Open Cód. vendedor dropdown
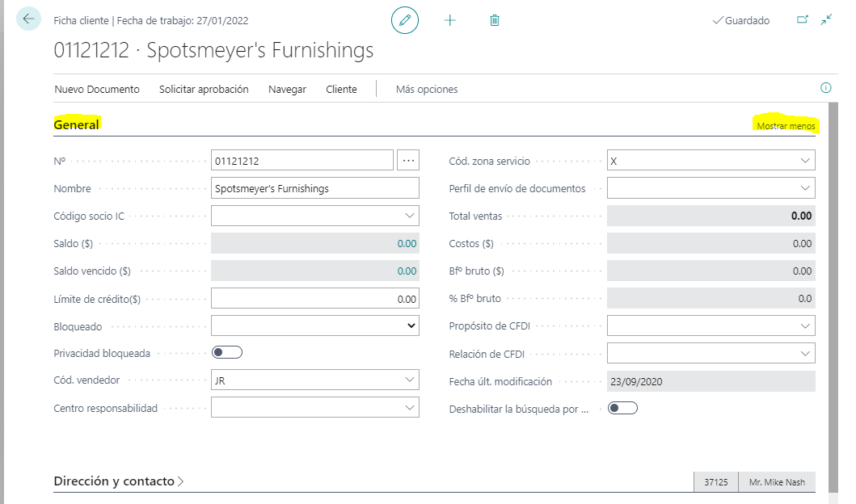The height and width of the screenshot is (504, 856). [410, 380]
